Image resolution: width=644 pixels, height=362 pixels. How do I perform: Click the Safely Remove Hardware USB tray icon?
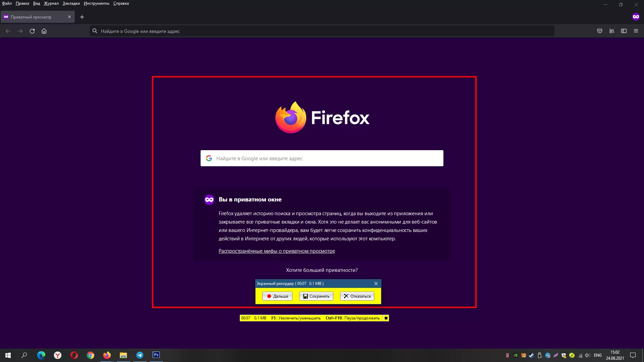pyautogui.click(x=540, y=355)
